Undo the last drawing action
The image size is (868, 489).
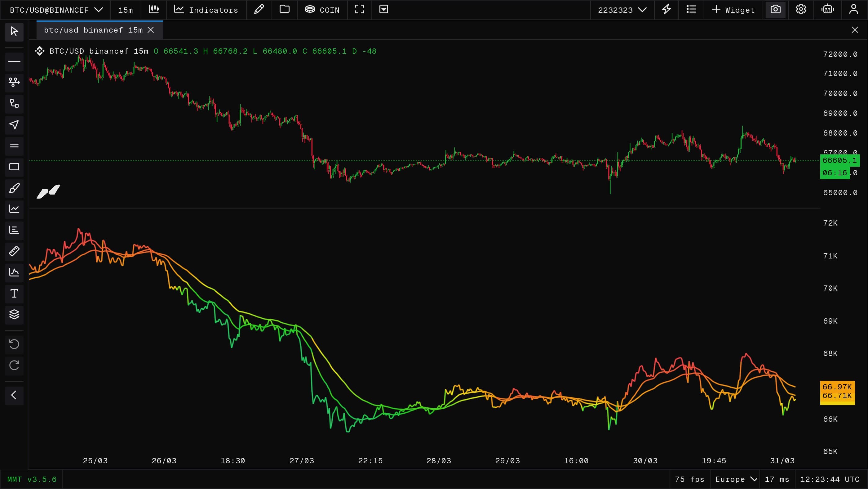(x=14, y=344)
